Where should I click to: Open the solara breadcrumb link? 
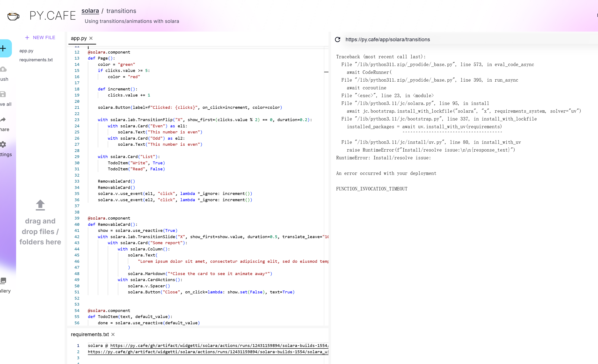point(90,11)
